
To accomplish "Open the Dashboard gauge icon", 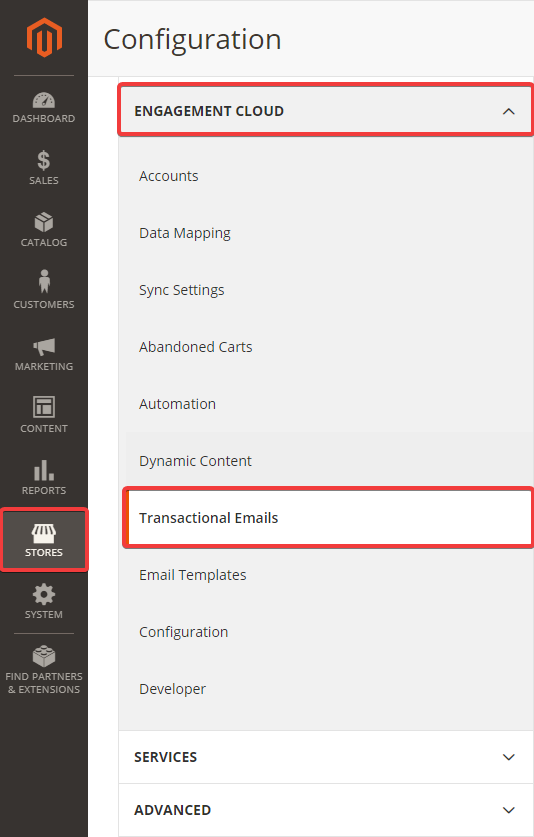I will click(44, 100).
